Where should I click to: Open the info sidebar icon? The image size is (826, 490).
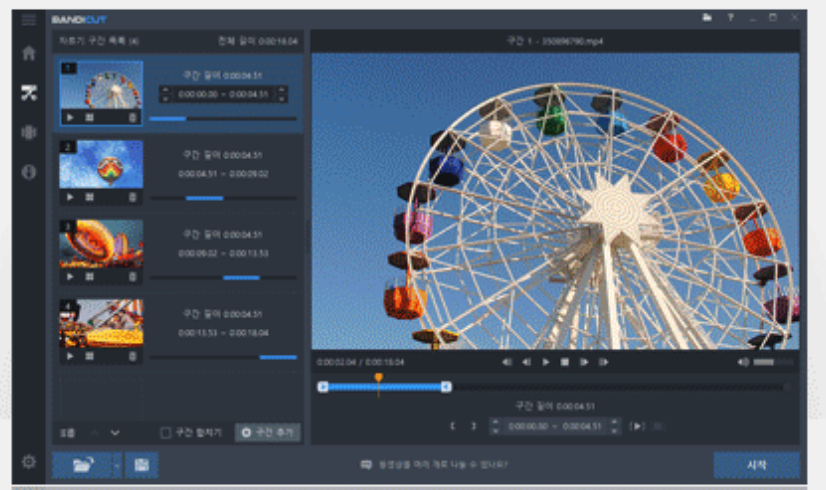coord(29,172)
